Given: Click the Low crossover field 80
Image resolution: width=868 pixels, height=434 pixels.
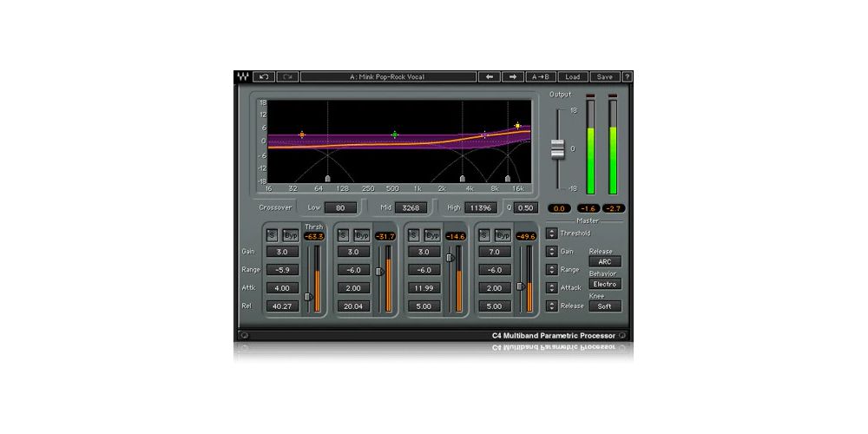Looking at the screenshot, I should click(x=340, y=208).
